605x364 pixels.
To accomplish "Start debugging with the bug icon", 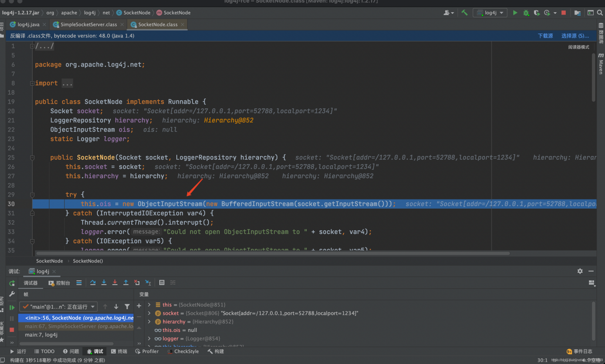I will 526,13.
